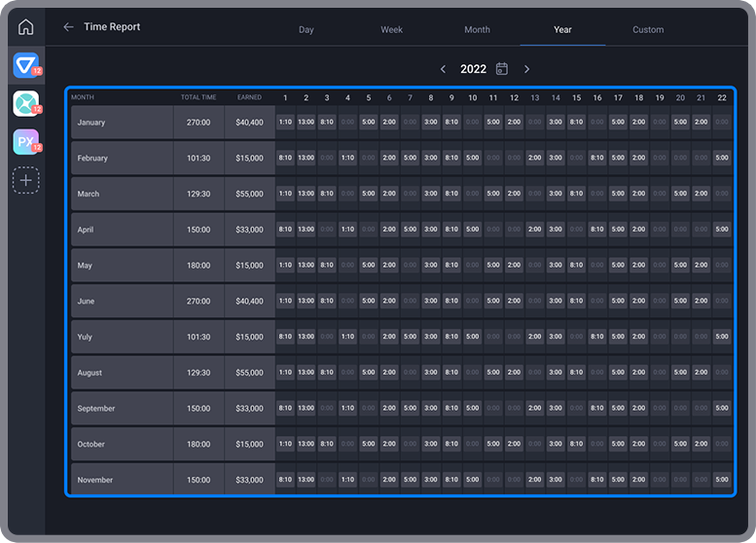This screenshot has height=543, width=756.
Task: Select the April row label
Action: (x=86, y=230)
